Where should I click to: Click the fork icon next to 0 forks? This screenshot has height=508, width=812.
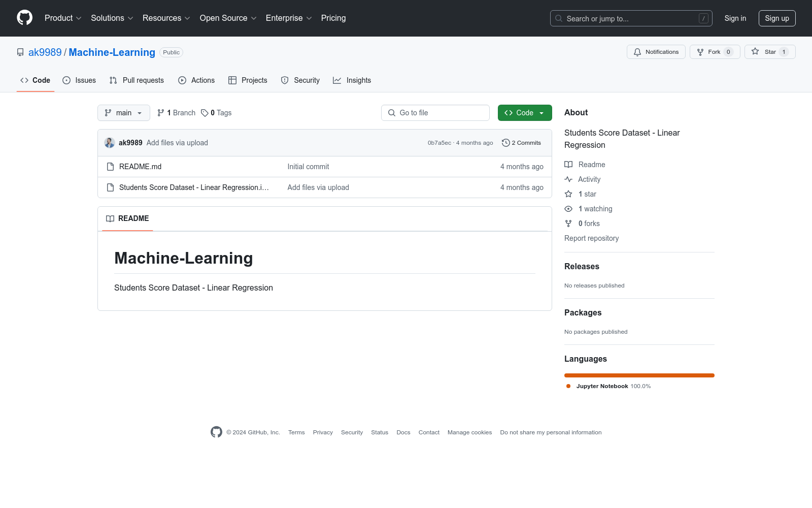568,224
